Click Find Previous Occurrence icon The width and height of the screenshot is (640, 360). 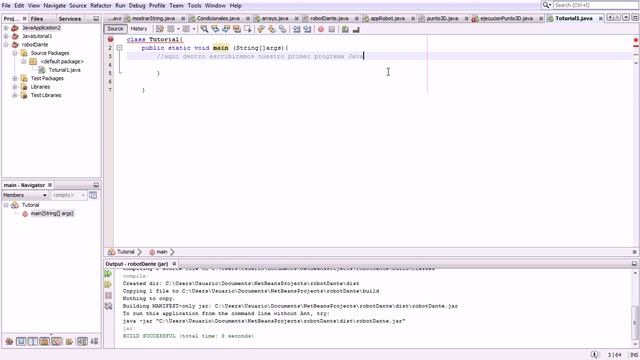coord(215,29)
